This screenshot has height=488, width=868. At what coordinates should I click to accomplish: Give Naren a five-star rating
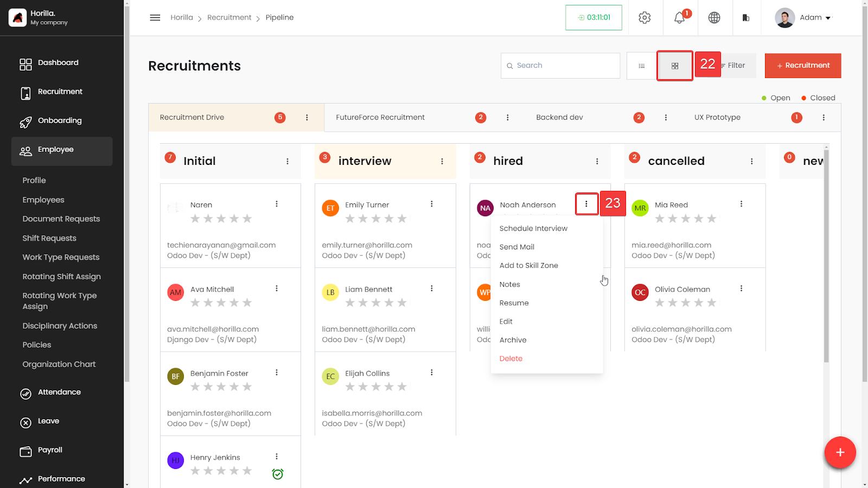coord(247,219)
